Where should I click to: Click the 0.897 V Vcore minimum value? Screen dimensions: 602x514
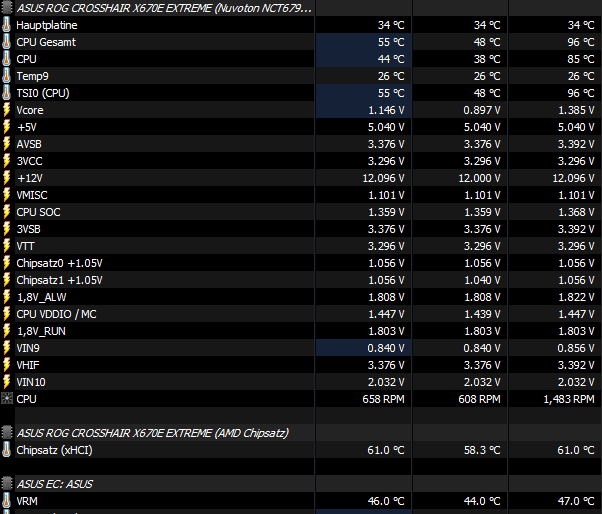(x=481, y=110)
